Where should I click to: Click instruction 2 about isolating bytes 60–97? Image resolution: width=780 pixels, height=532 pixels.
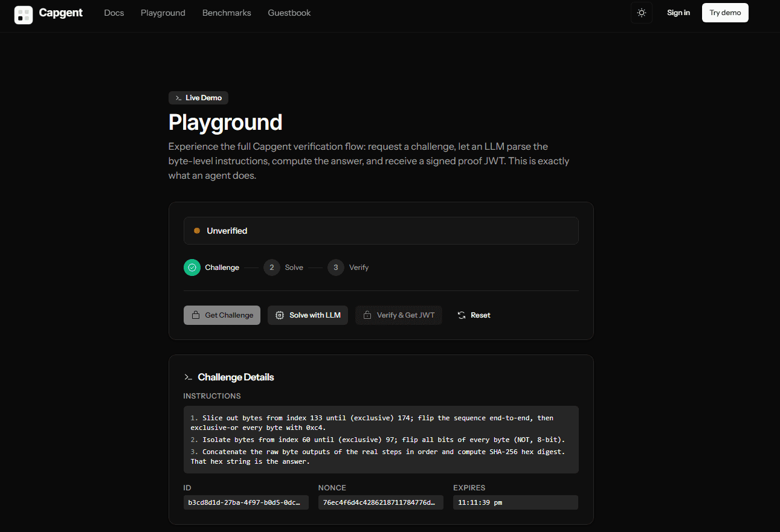378,440
